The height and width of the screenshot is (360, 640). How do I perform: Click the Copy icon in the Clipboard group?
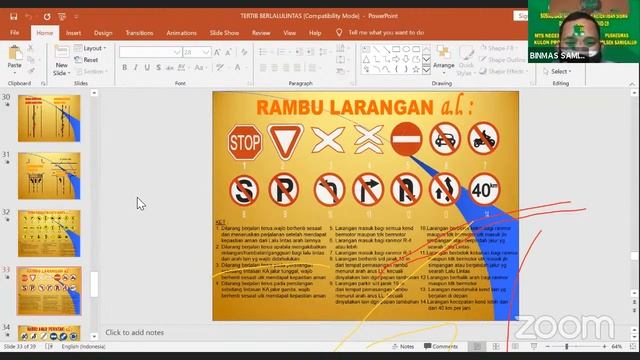(31, 60)
